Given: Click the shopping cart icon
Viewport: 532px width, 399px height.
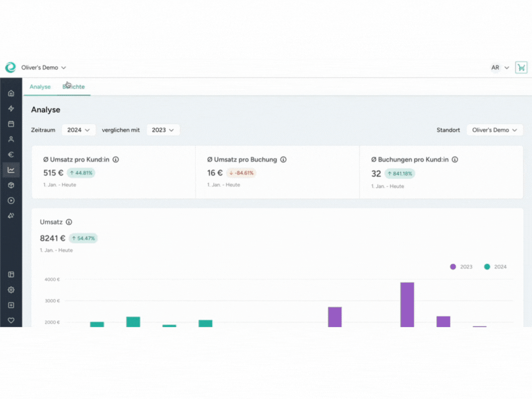Looking at the screenshot, I should click(x=521, y=67).
